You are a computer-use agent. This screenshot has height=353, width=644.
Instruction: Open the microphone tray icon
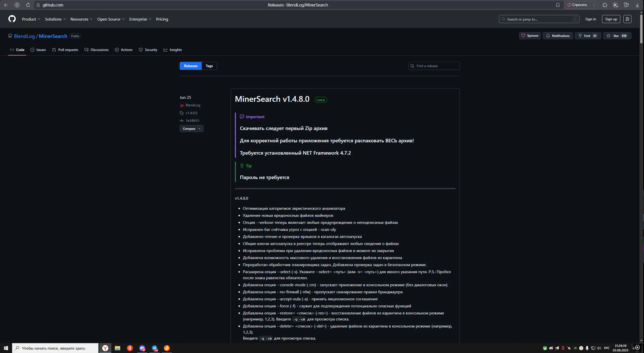[587, 348]
